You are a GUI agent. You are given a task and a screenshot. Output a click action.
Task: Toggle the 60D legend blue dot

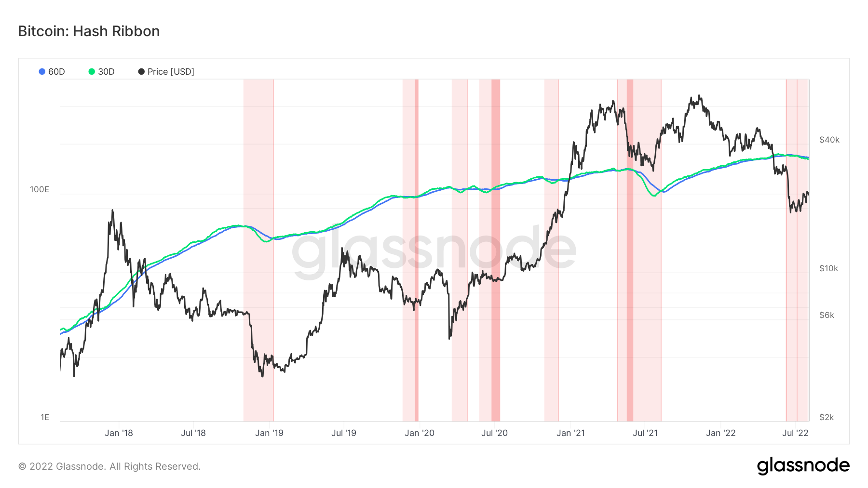42,72
